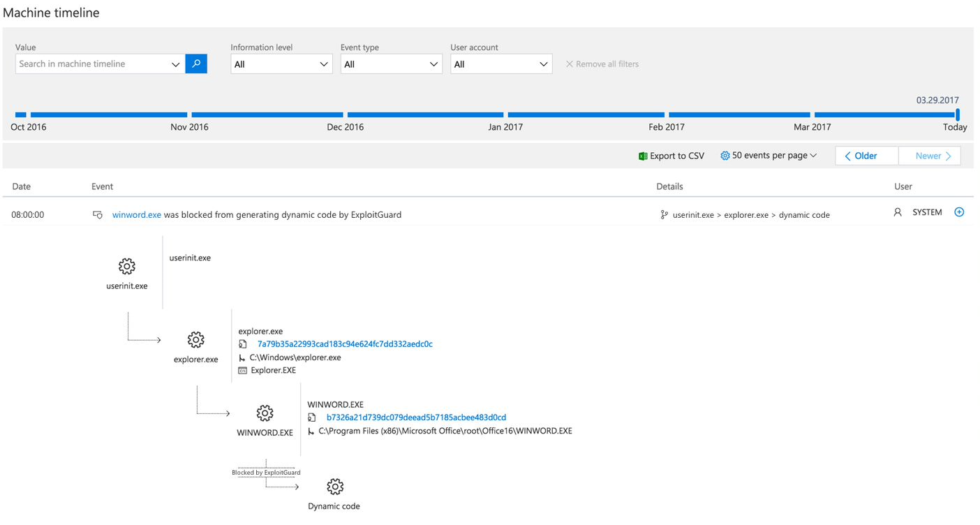Click the Export to CSV icon
This screenshot has height=525, width=980.
pos(643,155)
